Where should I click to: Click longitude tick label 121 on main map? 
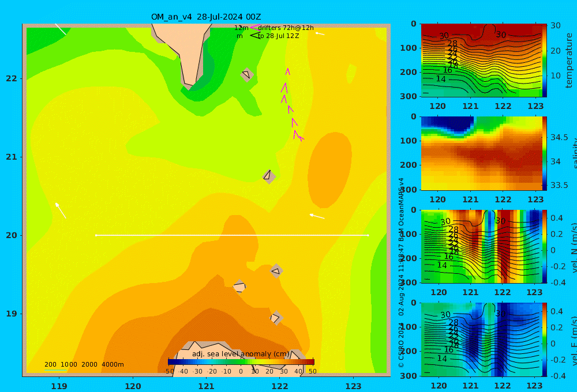click(x=207, y=386)
